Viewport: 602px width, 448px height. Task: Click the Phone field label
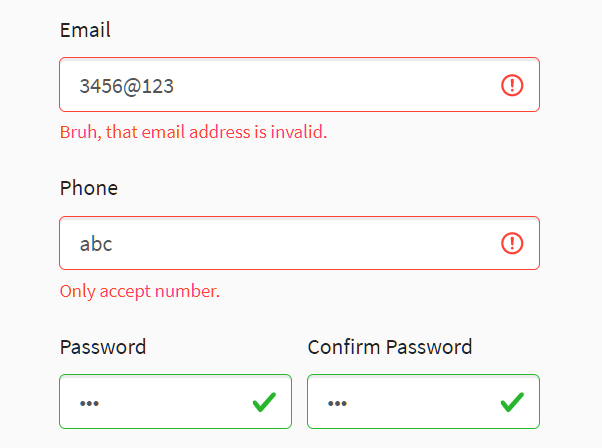coord(89,188)
